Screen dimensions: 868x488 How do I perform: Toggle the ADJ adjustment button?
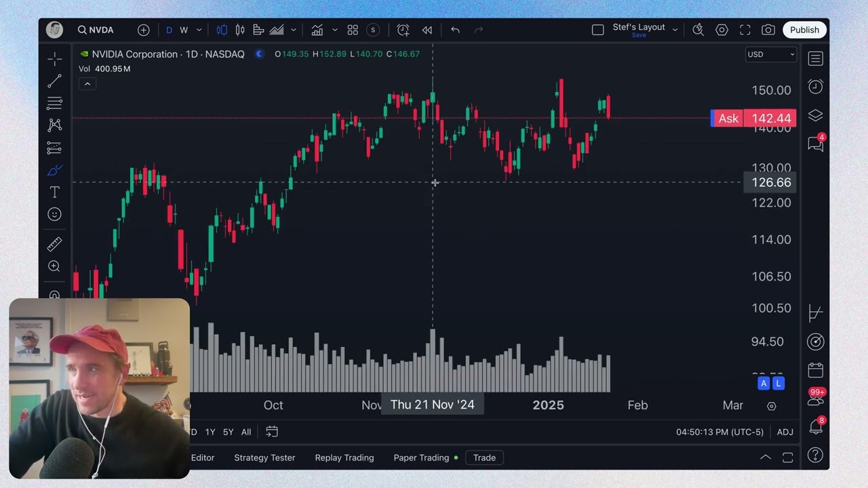tap(785, 432)
